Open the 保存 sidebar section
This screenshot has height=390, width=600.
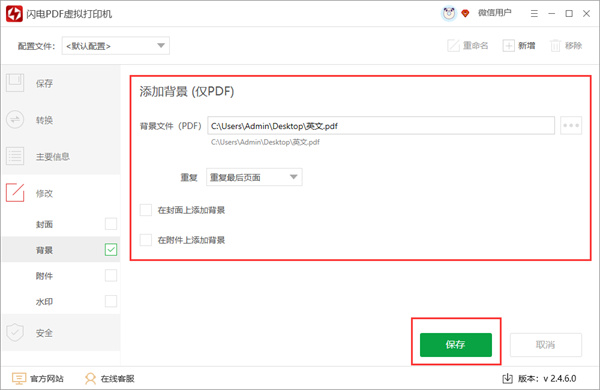[61, 83]
